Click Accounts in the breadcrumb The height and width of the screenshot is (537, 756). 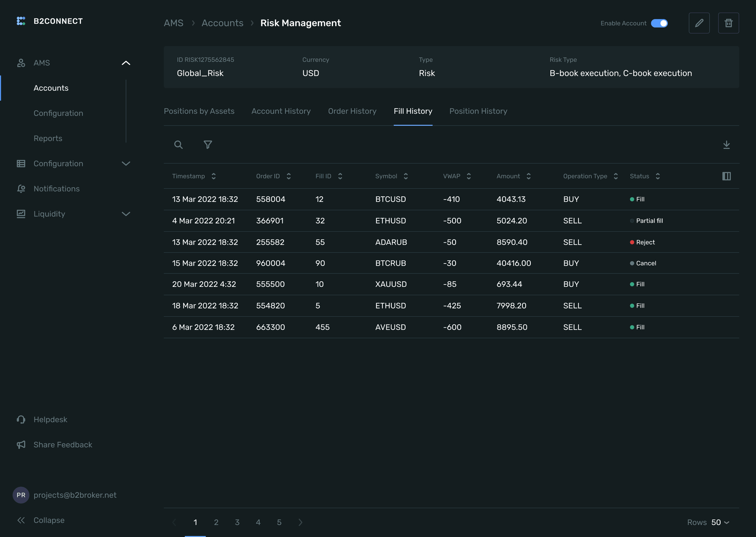pos(222,23)
